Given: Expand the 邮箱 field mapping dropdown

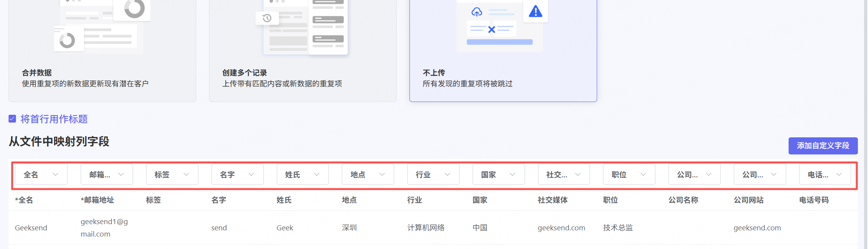Looking at the screenshot, I should point(107,175).
